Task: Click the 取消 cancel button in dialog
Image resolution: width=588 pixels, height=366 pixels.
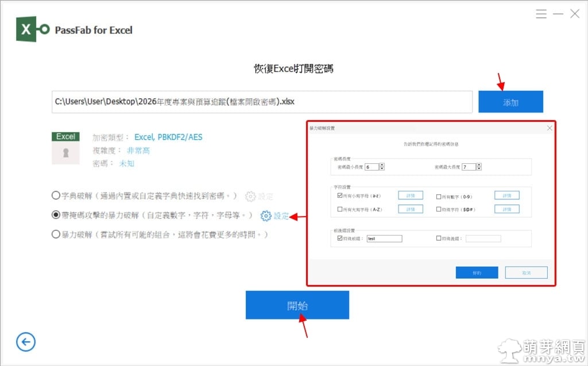Action: click(526, 272)
